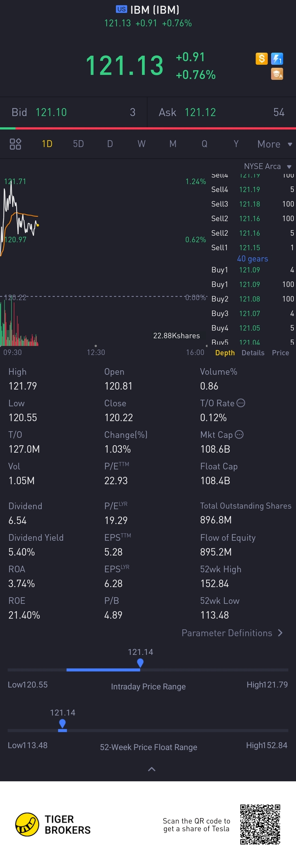Image resolution: width=296 pixels, height=868 pixels.
Task: Tap the ROE value 21.40%
Action: 24,615
